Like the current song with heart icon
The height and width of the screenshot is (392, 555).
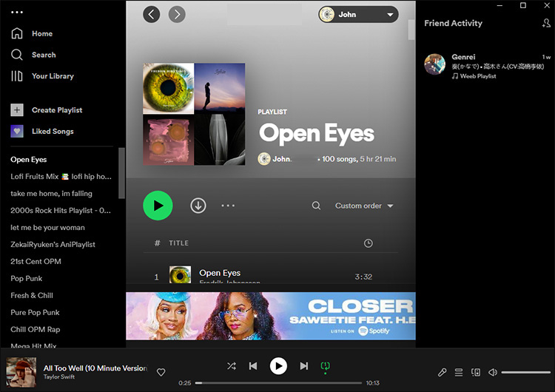pos(161,372)
